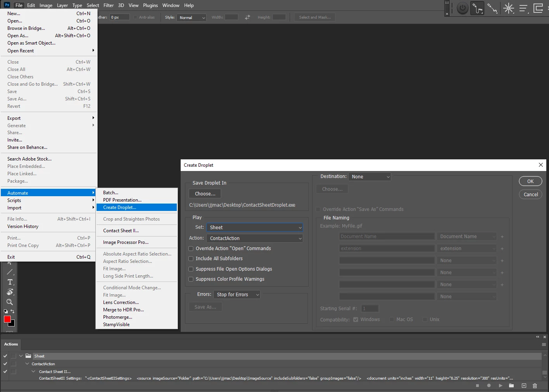Click Choose... under Save Droplet In
This screenshot has width=549, height=392.
point(205,194)
